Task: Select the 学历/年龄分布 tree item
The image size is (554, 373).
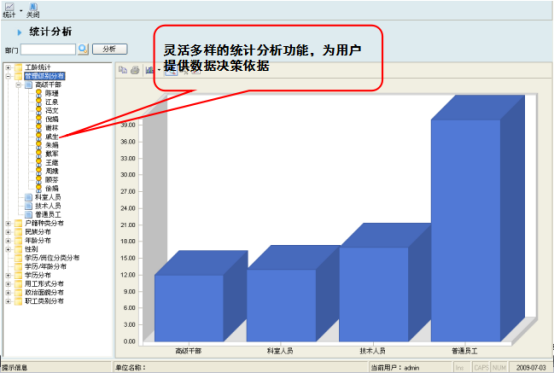Action: pos(46,267)
